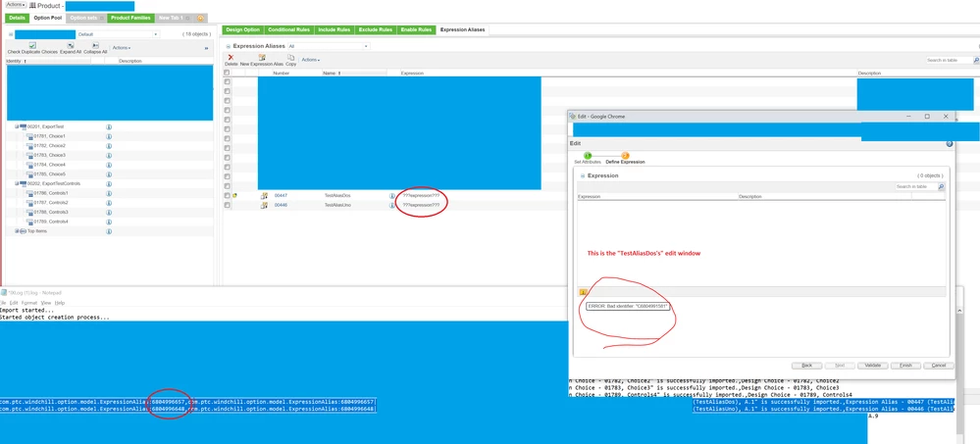Image resolution: width=980 pixels, height=444 pixels.
Task: Select the Include Rules tab
Action: point(335,29)
